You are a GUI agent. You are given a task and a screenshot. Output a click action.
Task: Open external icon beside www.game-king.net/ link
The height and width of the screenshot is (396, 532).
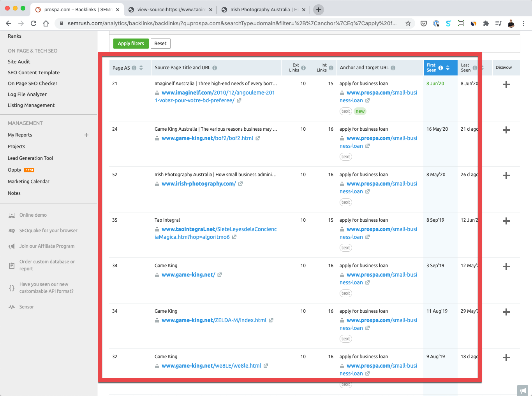tap(220, 275)
